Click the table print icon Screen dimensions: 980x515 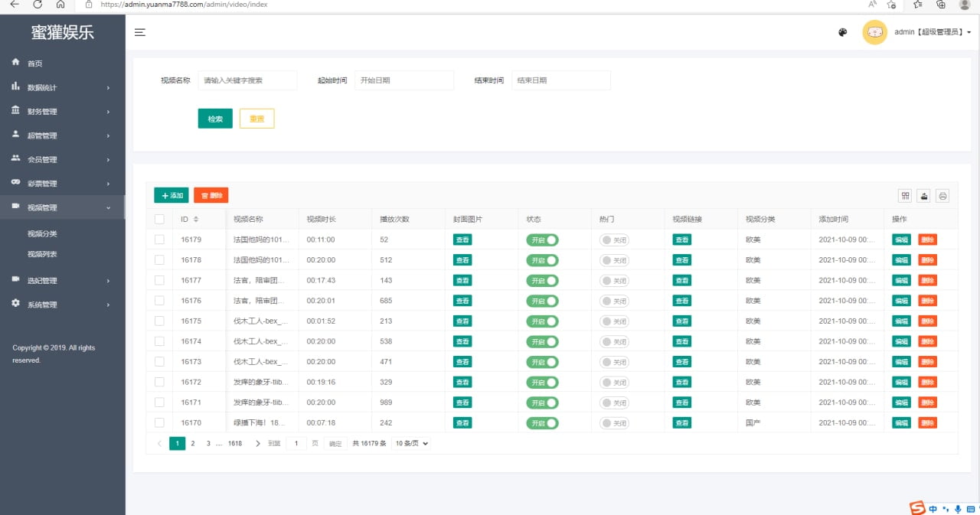(x=942, y=195)
